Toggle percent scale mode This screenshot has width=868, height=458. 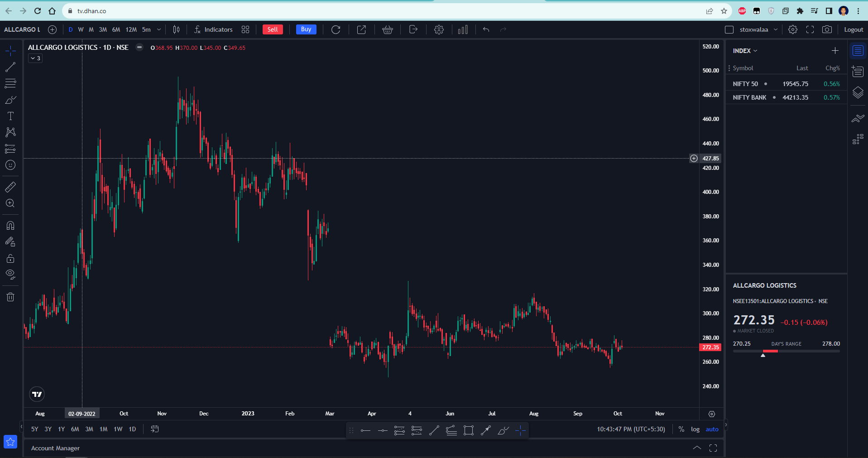coord(681,429)
